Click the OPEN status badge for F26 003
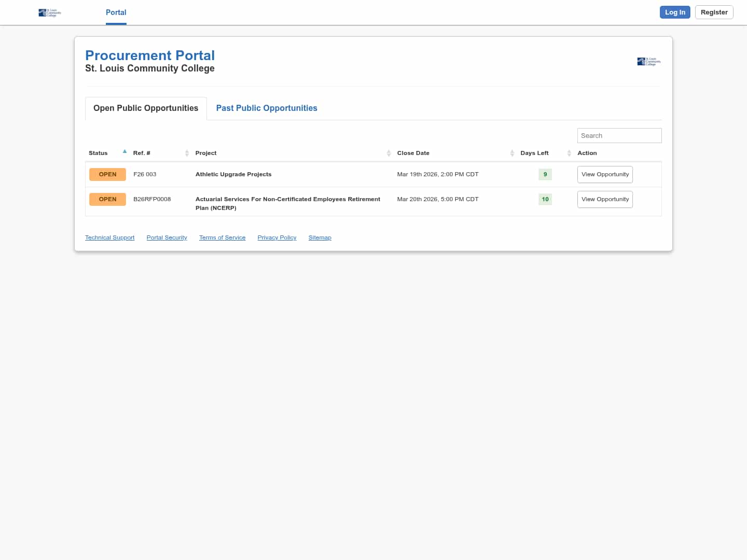 tap(107, 174)
